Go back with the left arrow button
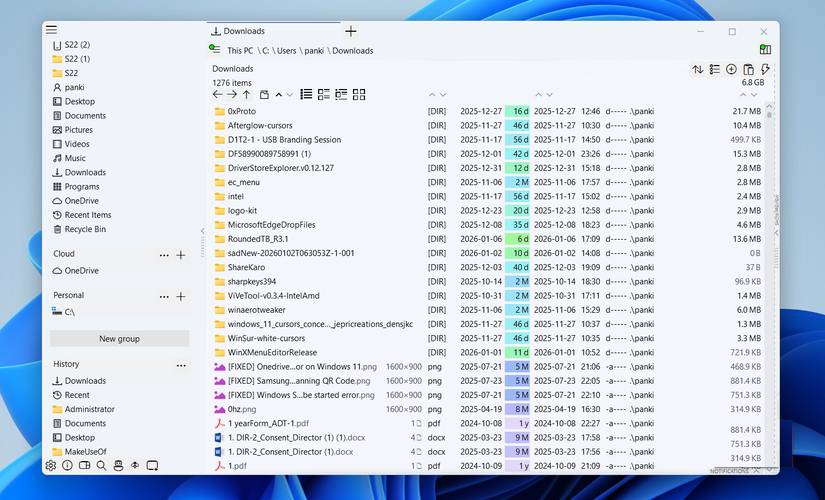 point(218,94)
